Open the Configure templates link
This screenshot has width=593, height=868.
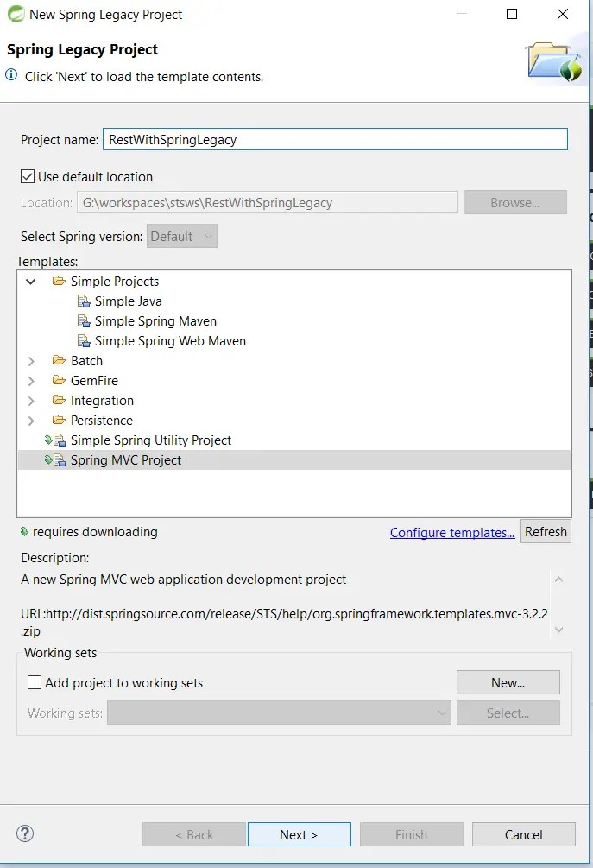point(452,533)
